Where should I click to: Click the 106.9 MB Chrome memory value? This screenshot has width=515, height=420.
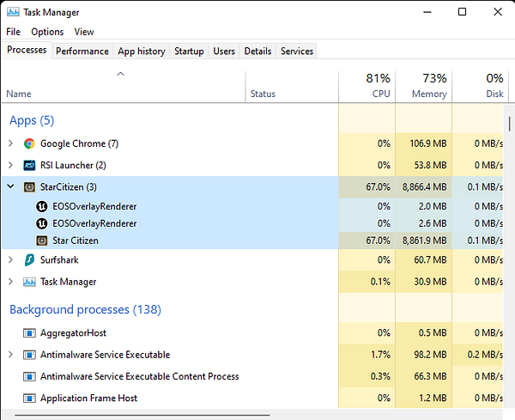pyautogui.click(x=428, y=143)
